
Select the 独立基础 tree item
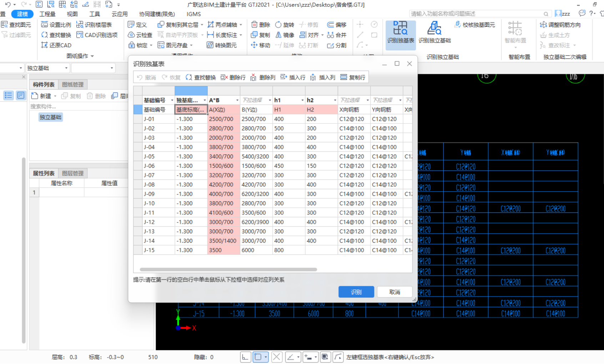coord(50,117)
